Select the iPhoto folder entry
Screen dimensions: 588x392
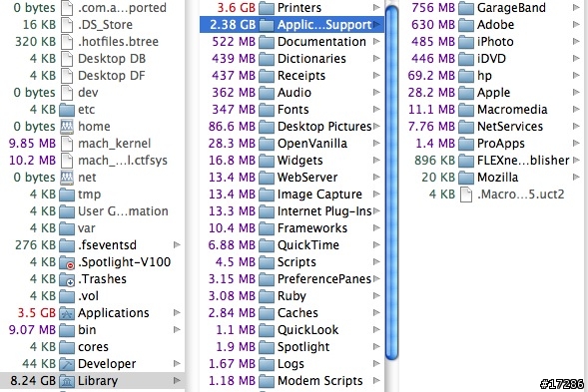coord(493,42)
